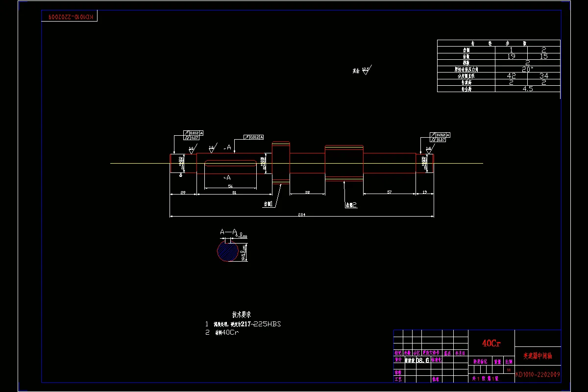Click the "29" dimension at the left shaft end
The image size is (588, 392).
pyautogui.click(x=183, y=193)
